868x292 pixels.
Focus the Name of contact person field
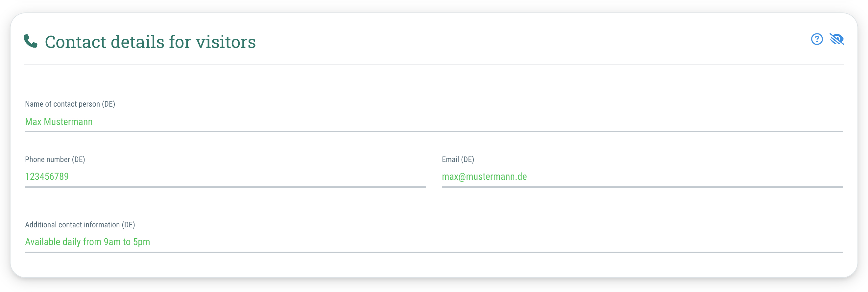point(434,122)
